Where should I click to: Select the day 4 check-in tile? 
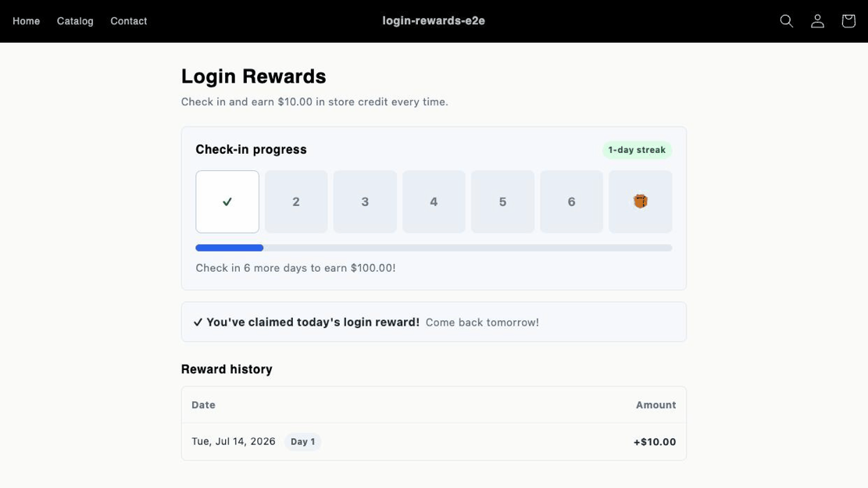pyautogui.click(x=434, y=201)
